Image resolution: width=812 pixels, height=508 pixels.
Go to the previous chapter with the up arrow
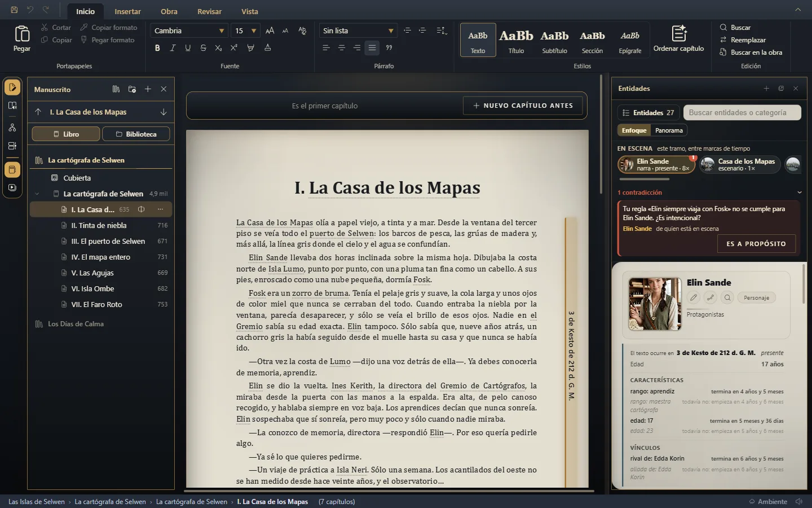coord(38,112)
